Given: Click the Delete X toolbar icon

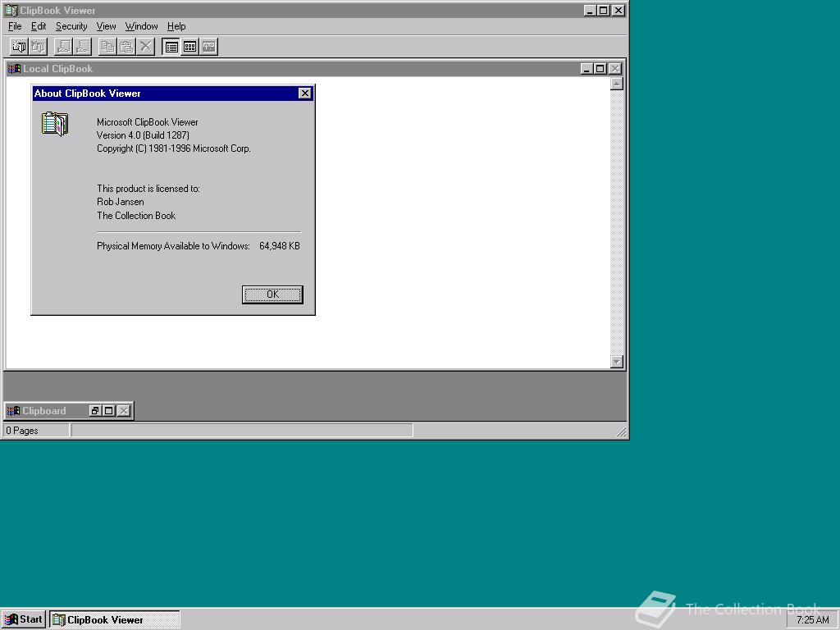Looking at the screenshot, I should [x=146, y=47].
